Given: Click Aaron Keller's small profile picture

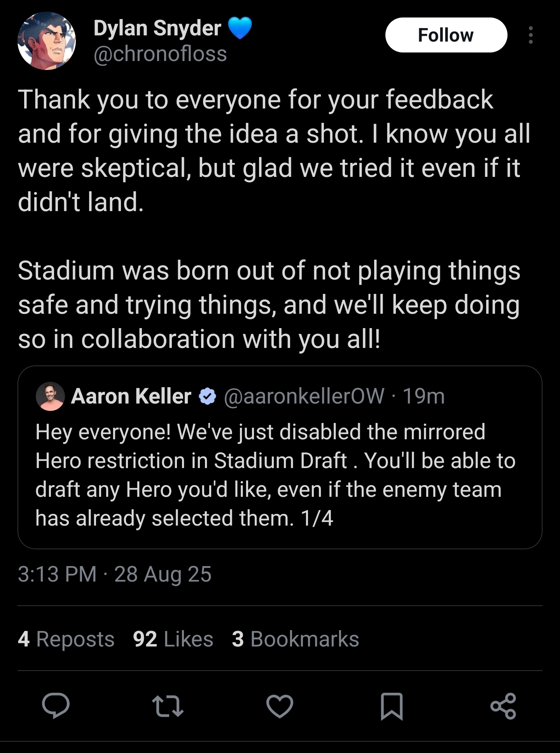Looking at the screenshot, I should [x=50, y=396].
